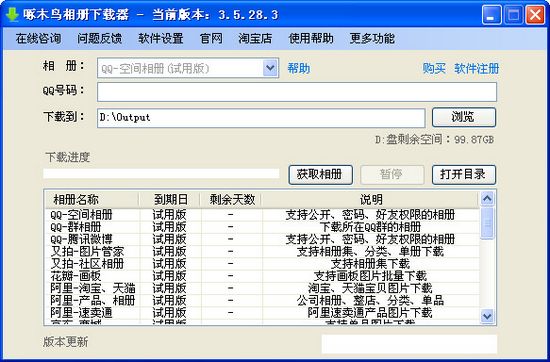Click the green download app icon in title bar
Viewport: 550px width, 362px height.
12,14
